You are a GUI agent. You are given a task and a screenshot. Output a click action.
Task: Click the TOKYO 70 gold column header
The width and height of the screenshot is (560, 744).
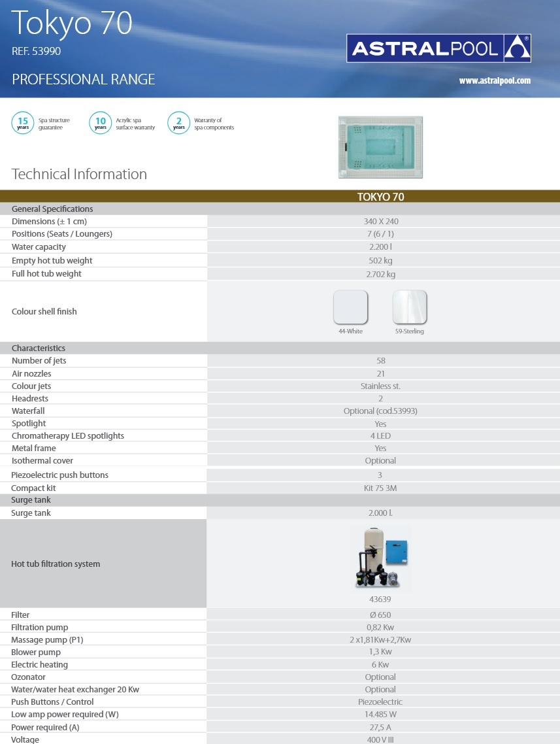coord(382,197)
